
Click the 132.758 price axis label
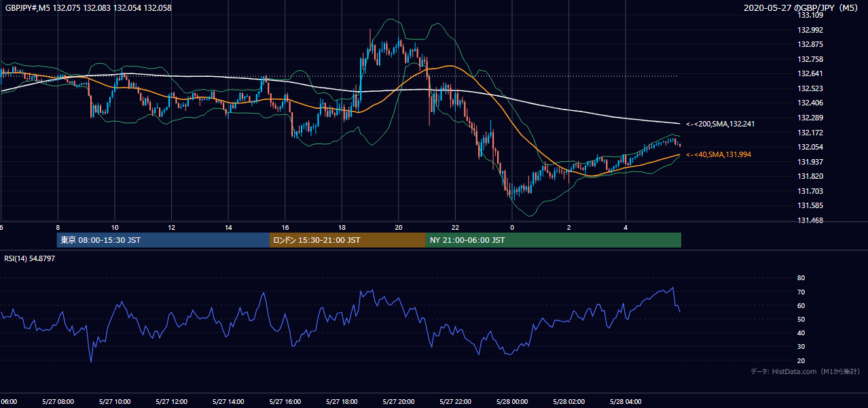[810, 59]
